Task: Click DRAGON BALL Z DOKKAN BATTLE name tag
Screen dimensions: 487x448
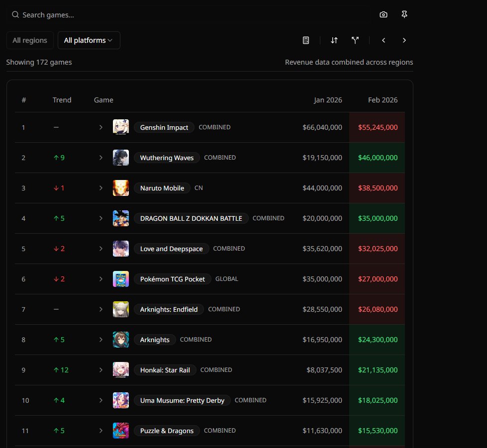Action: point(191,218)
